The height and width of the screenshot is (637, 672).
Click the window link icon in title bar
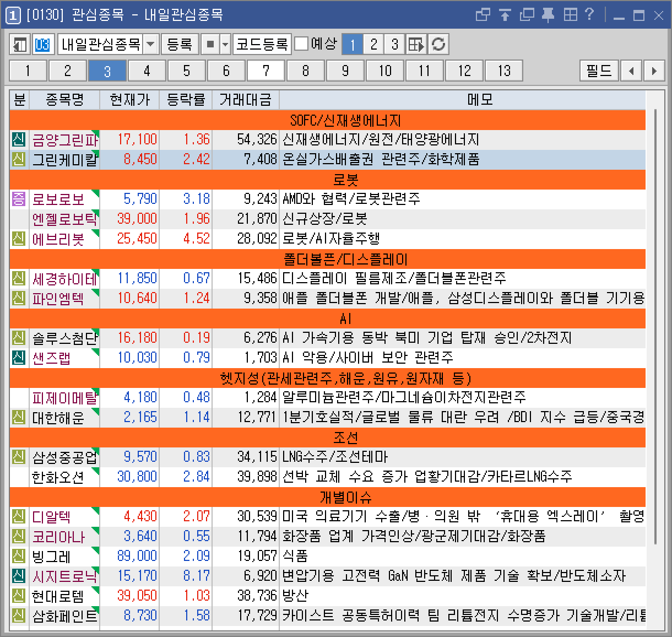click(x=483, y=15)
